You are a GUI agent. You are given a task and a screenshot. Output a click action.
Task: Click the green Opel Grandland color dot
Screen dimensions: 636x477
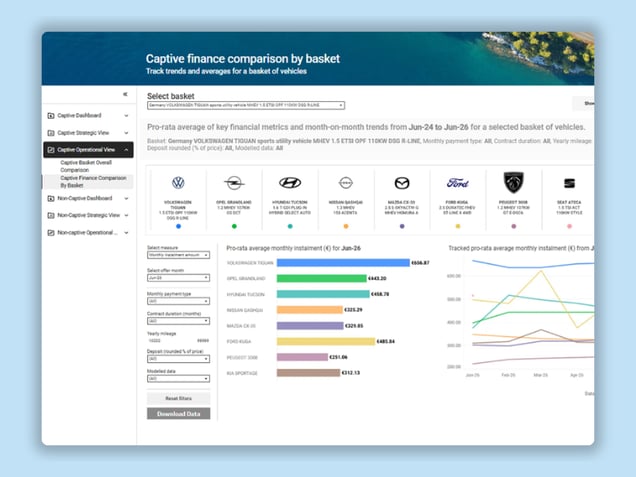(234, 226)
